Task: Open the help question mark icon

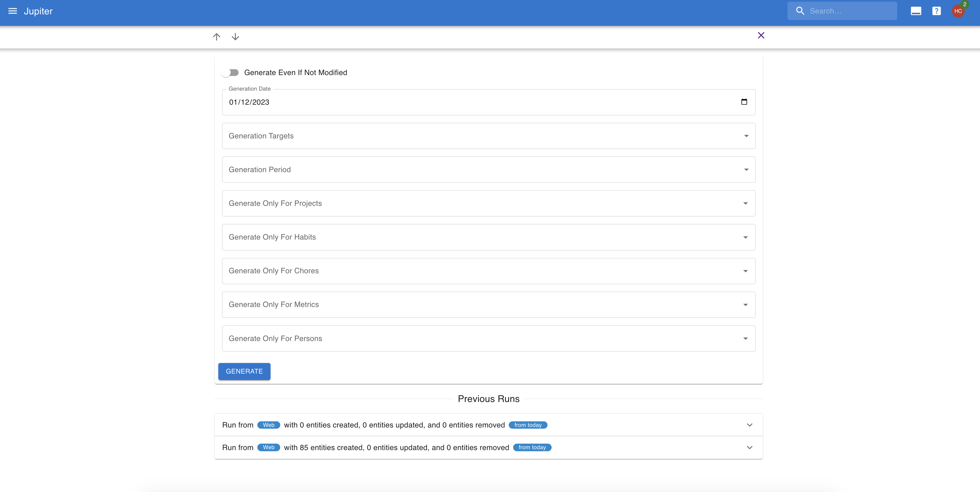Action: 936,11
